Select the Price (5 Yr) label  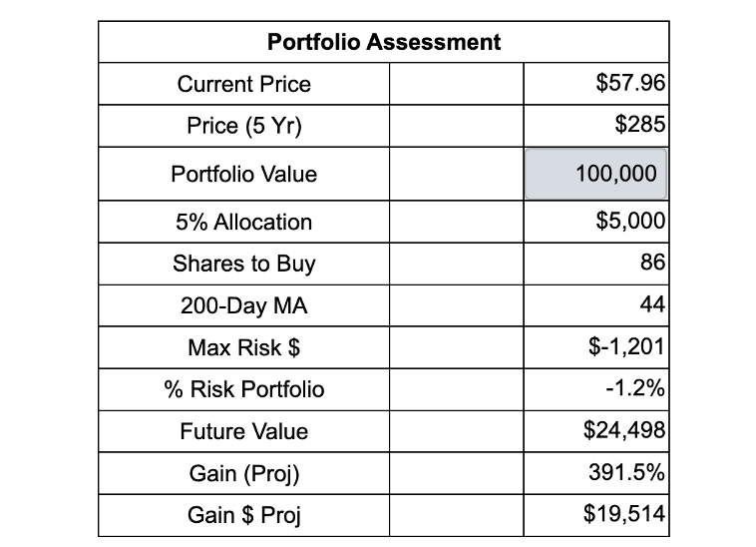pyautogui.click(x=244, y=126)
